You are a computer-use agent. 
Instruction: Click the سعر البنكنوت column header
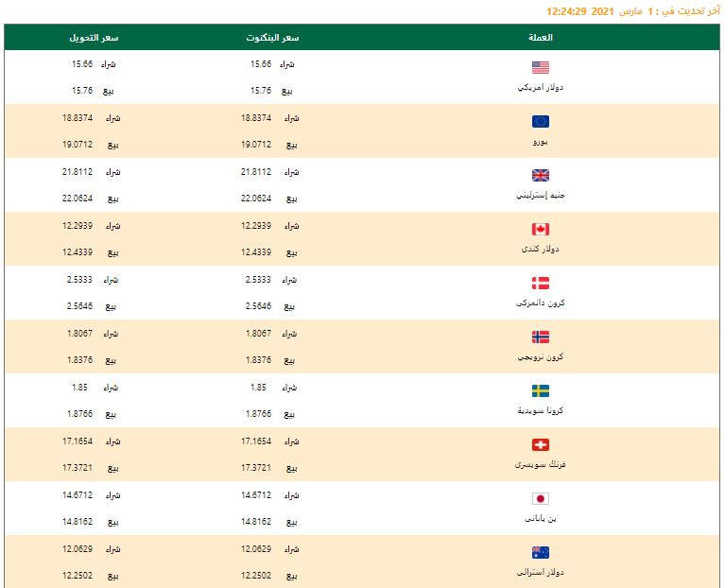(279, 37)
